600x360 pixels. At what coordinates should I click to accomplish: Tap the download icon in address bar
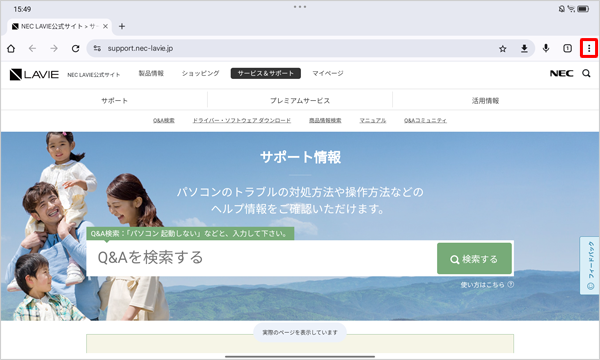(x=524, y=49)
